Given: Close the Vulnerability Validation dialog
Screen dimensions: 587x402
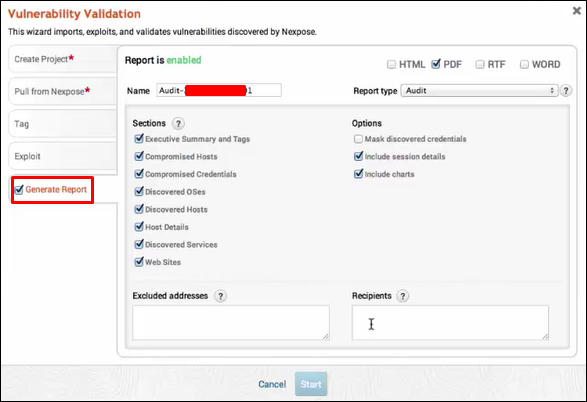Looking at the screenshot, I should [577, 11].
